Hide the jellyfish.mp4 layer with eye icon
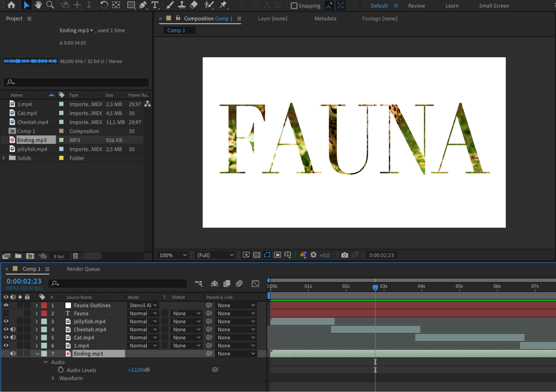The width and height of the screenshot is (556, 392). 6,321
